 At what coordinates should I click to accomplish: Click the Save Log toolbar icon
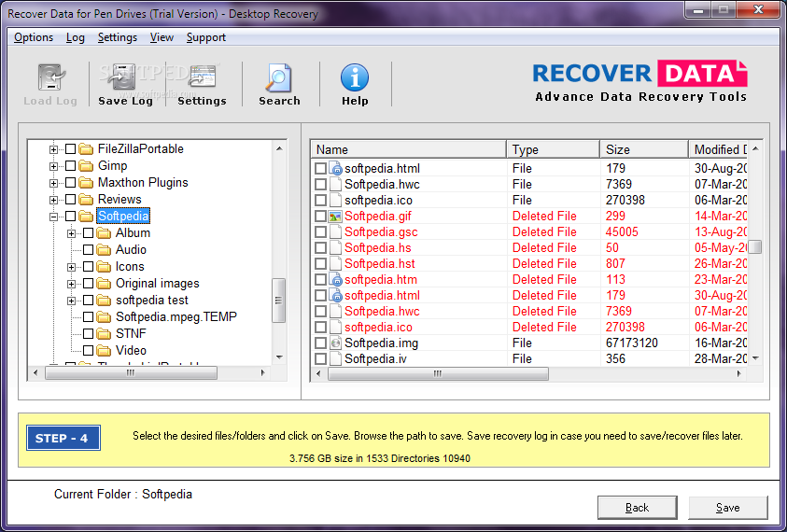(124, 77)
